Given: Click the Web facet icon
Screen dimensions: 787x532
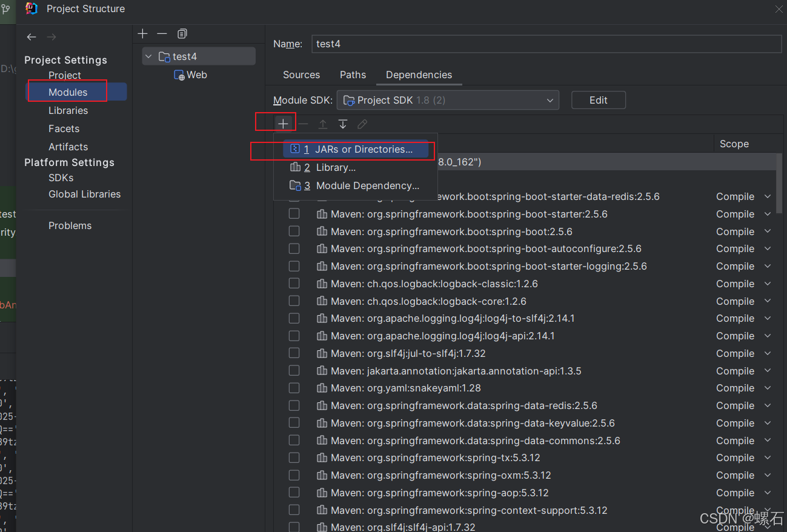Looking at the screenshot, I should [179, 75].
